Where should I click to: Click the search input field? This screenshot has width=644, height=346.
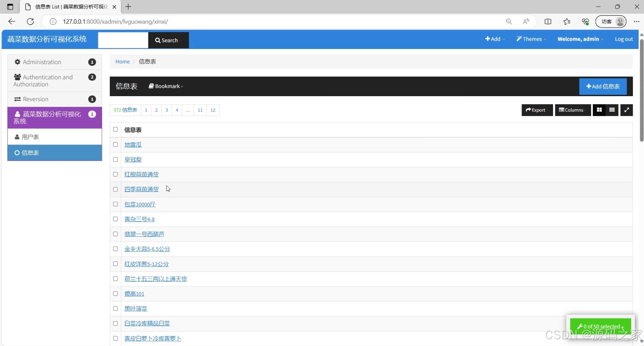[123, 40]
